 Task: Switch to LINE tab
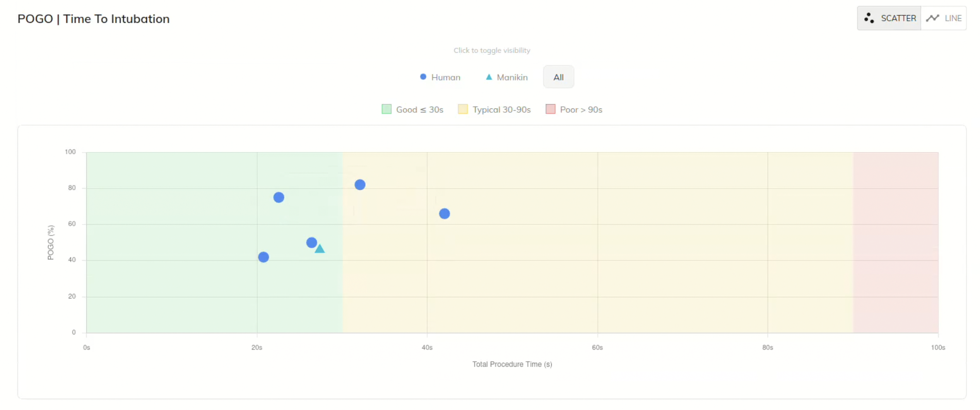point(944,18)
